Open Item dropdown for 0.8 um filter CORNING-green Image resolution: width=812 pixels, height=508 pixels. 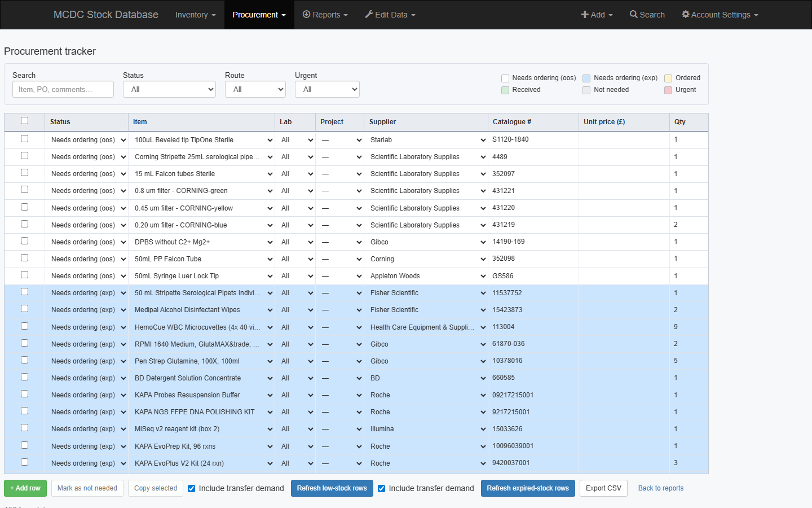[203, 191]
